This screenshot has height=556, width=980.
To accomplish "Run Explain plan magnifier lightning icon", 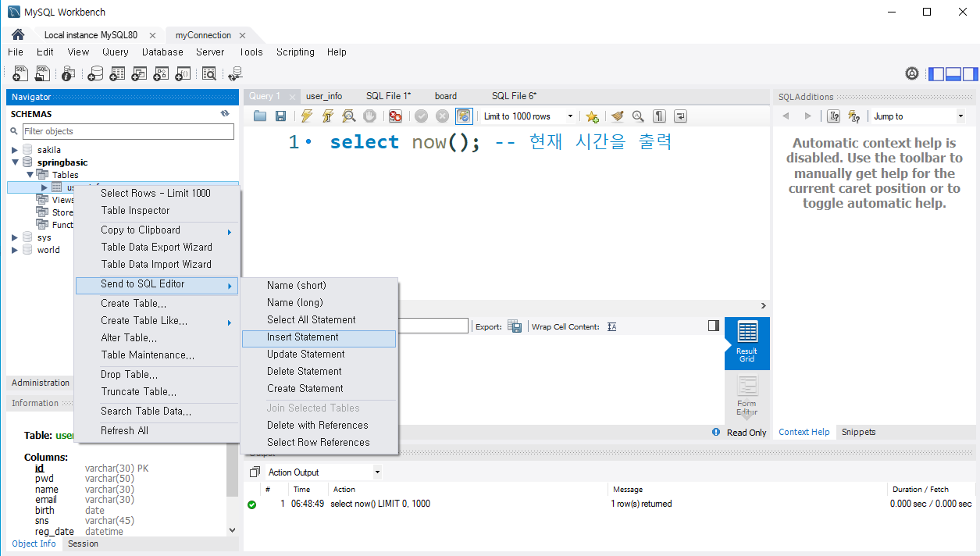I will (348, 116).
